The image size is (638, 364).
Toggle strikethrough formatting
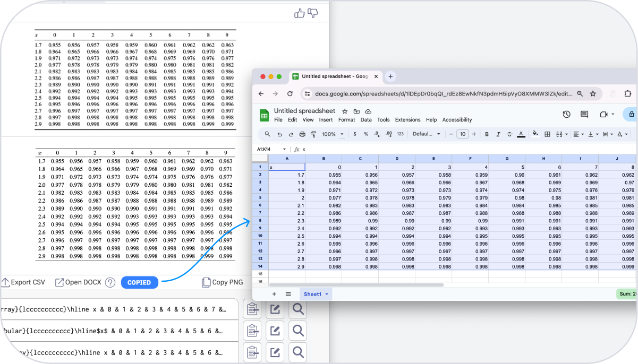[509, 134]
